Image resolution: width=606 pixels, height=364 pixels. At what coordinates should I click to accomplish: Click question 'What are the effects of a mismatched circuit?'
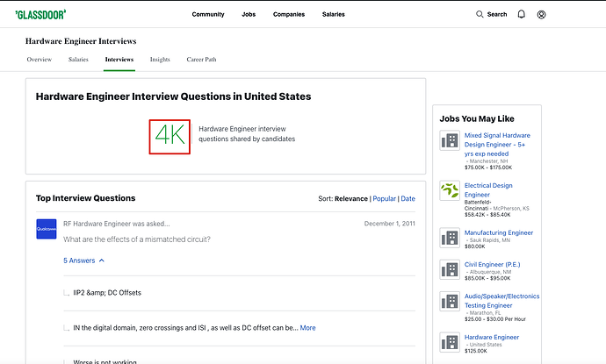pos(137,239)
